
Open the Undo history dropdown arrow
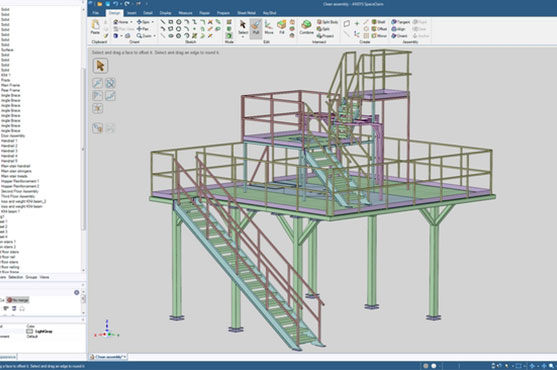coord(120,4)
